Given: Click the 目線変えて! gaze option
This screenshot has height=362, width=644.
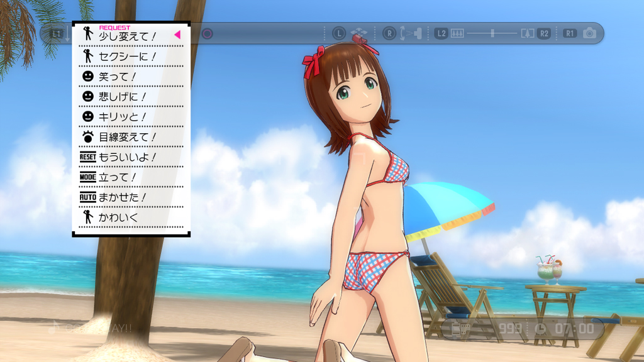Looking at the screenshot, I should coord(128,137).
